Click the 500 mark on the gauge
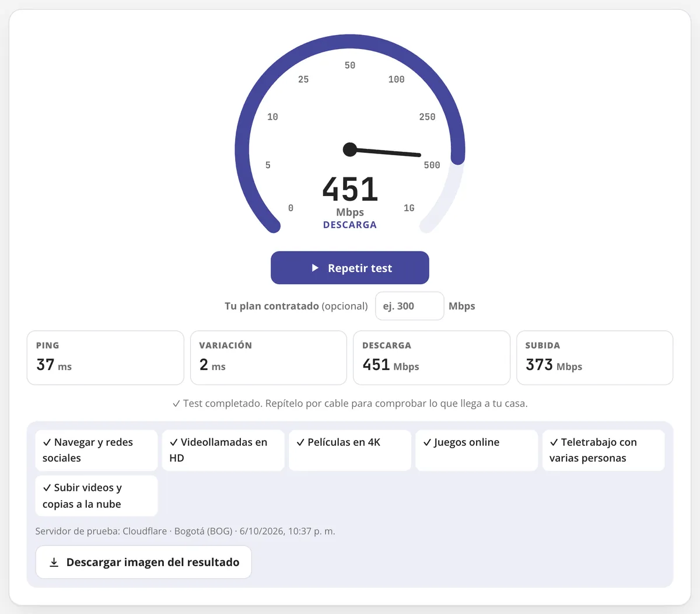 point(432,165)
